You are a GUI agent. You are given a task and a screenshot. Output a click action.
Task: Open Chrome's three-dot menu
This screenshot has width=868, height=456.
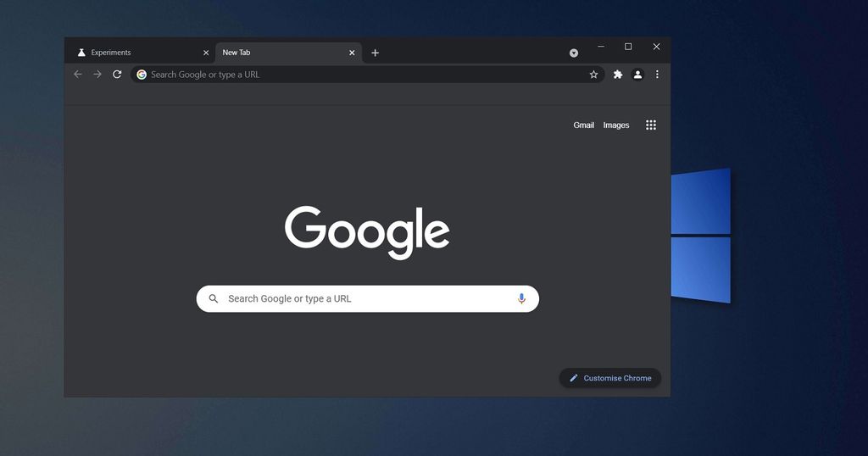click(x=657, y=75)
